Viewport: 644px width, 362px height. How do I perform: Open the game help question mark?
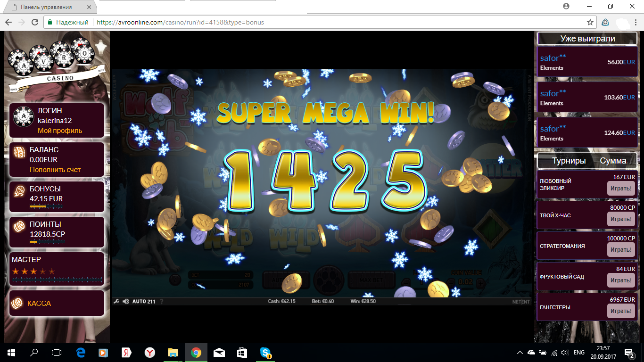pos(162,302)
